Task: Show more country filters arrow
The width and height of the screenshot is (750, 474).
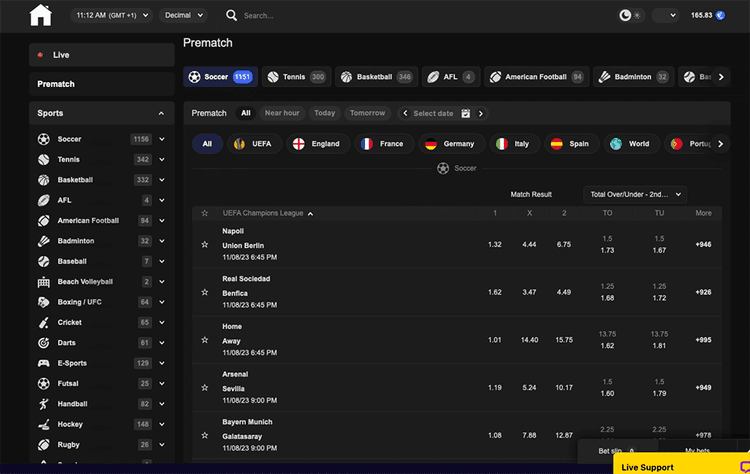Action: [720, 144]
